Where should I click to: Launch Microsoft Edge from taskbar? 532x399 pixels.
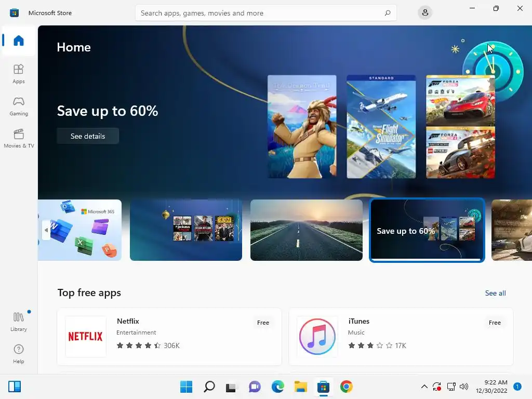click(277, 387)
